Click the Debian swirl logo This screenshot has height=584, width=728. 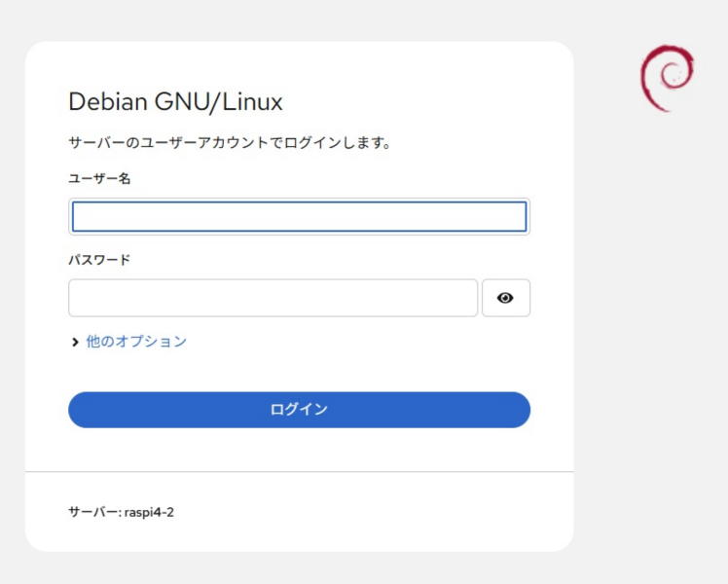click(668, 78)
